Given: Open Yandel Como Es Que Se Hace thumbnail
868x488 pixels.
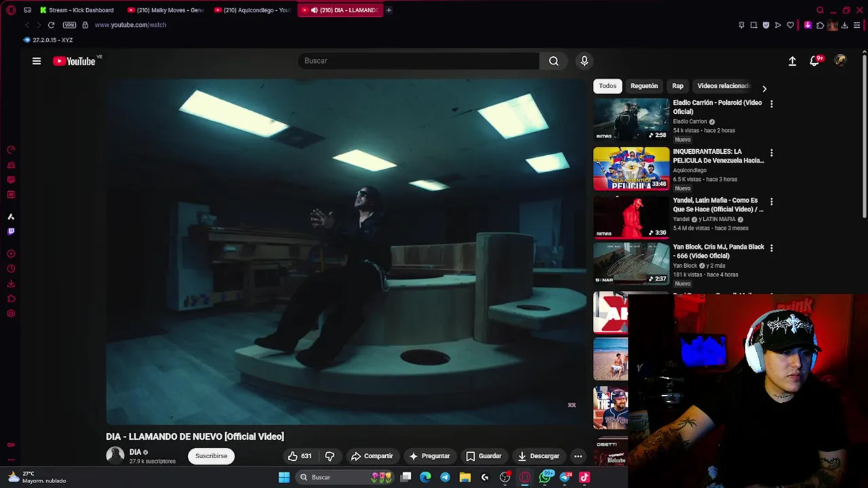Looking at the screenshot, I should [631, 217].
